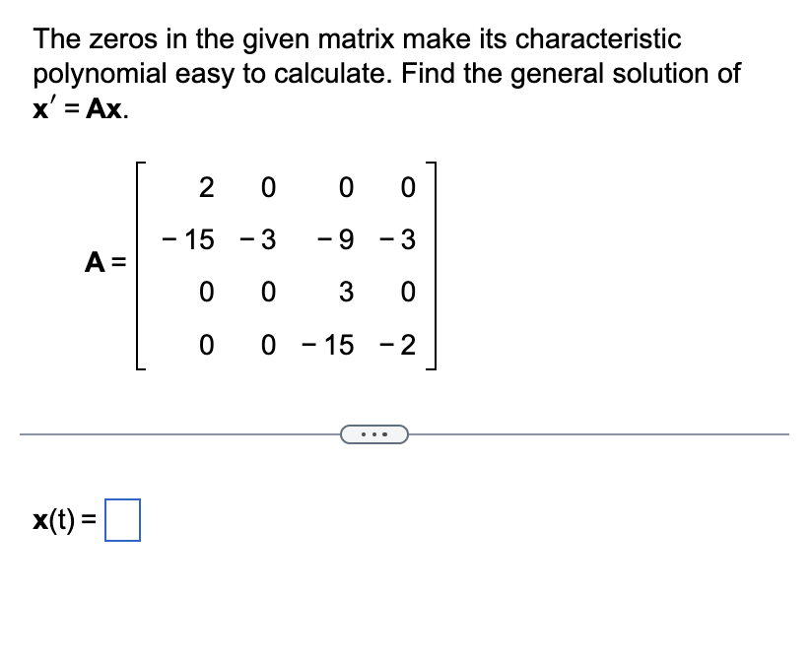Screen dimensions: 812x660
Task: Select the matrix entry -2 in row four
Action: 398,344
